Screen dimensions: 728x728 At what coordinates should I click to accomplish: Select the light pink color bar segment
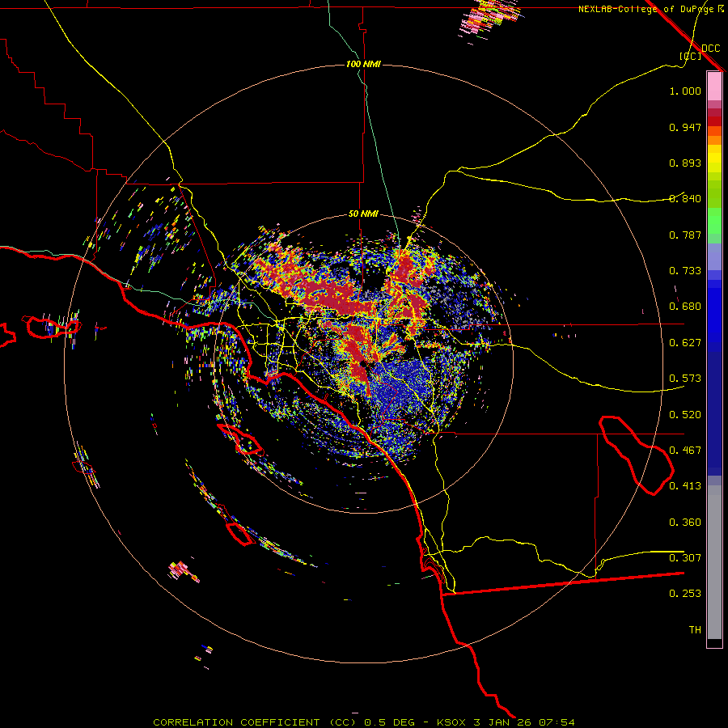pos(714,87)
